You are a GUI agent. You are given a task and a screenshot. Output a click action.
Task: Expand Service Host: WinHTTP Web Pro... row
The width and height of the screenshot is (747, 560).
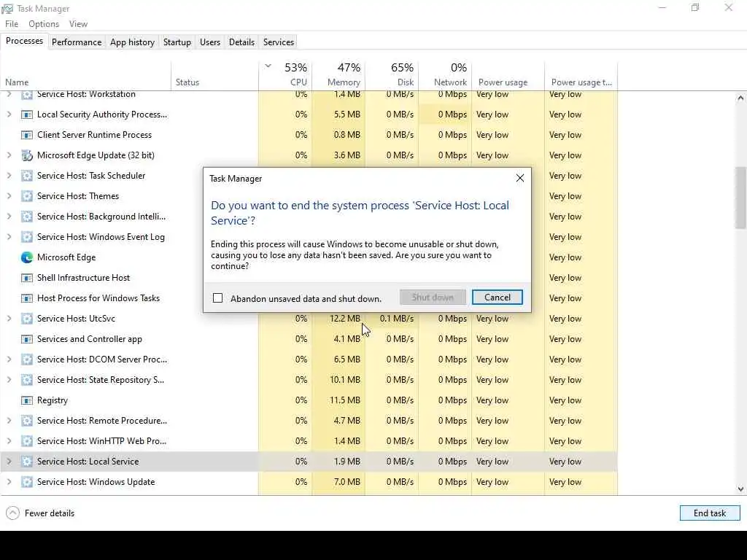click(x=9, y=441)
